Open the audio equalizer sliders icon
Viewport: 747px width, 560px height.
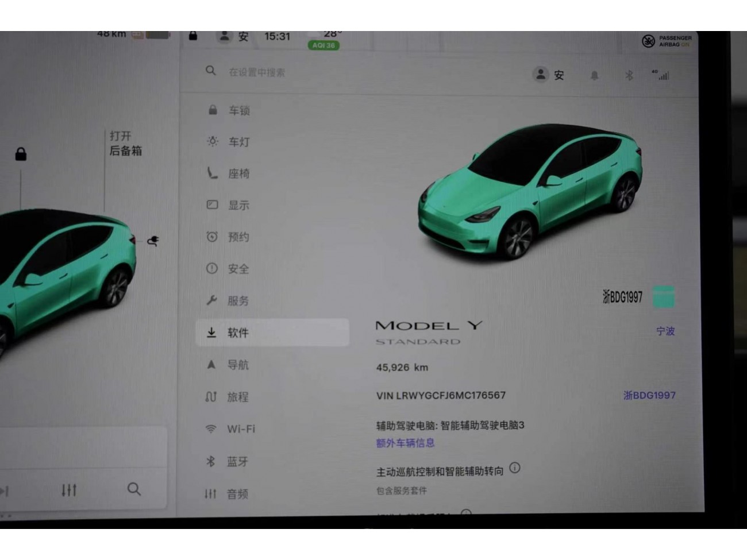[69, 490]
